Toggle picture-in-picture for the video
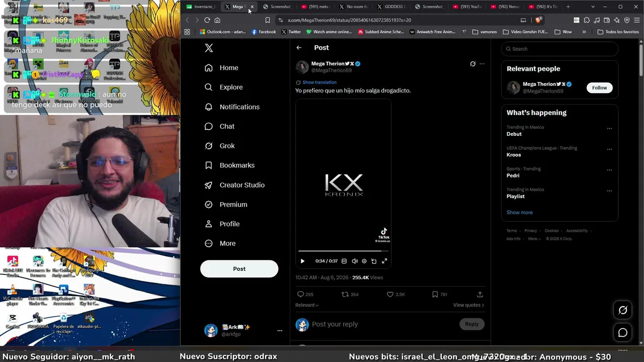644x362 pixels. (x=374, y=261)
